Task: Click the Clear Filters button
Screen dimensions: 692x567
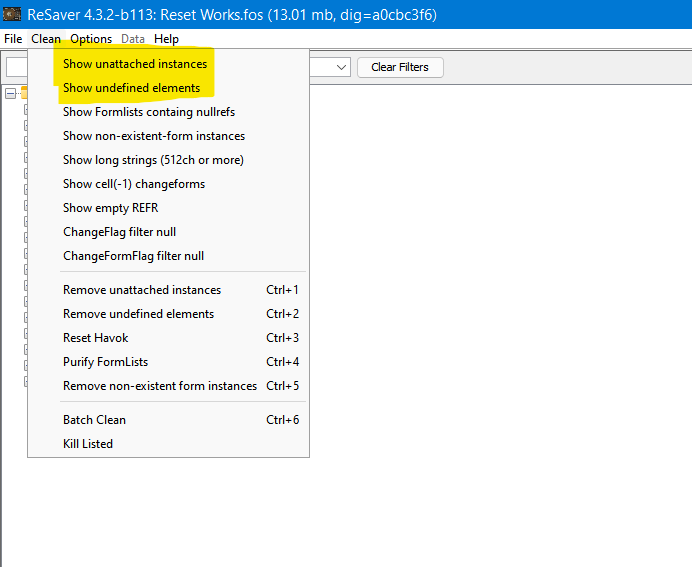Action: 399,67
